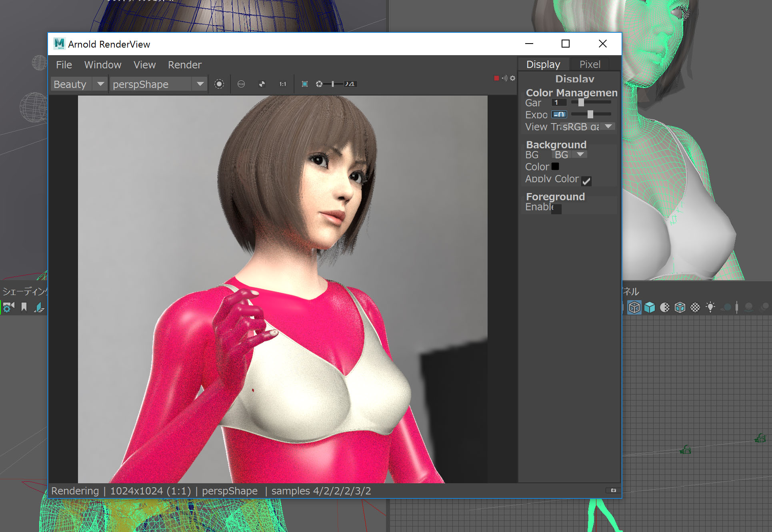Maximize the Arnold RenderView window
The width and height of the screenshot is (772, 532).
coord(566,44)
